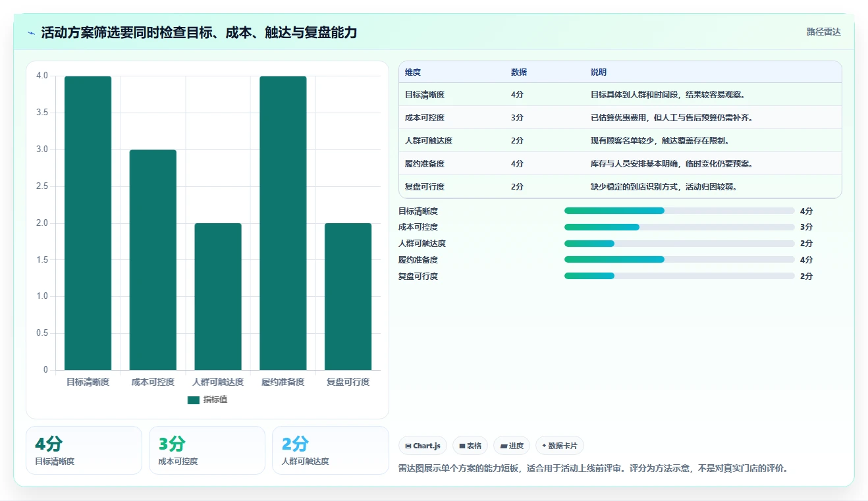Toggle the 指标值 legend color box

pos(194,400)
